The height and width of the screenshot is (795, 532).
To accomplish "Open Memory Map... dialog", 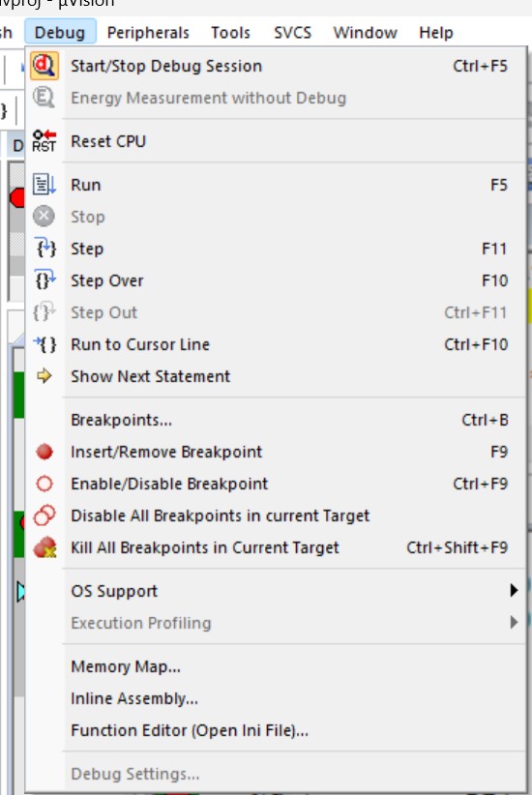I will 276,666.
